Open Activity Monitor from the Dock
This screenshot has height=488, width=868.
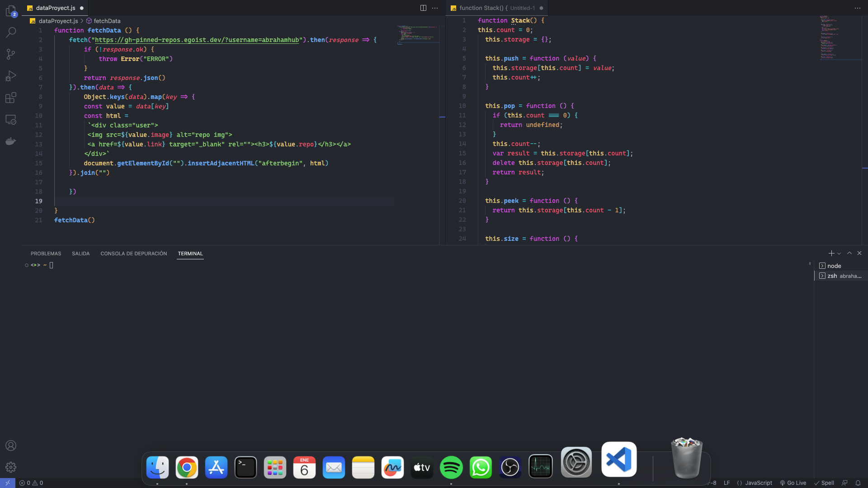pos(540,466)
